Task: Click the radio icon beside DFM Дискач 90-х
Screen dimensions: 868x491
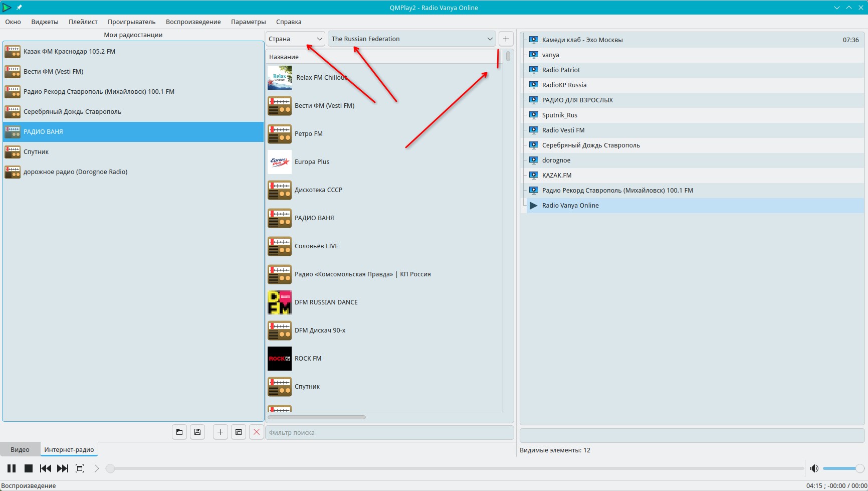Action: coord(280,331)
